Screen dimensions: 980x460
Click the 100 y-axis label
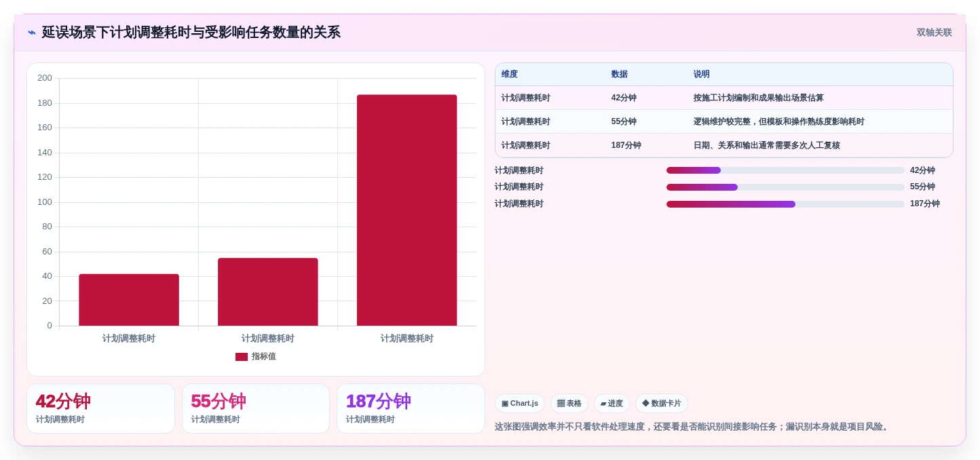45,202
